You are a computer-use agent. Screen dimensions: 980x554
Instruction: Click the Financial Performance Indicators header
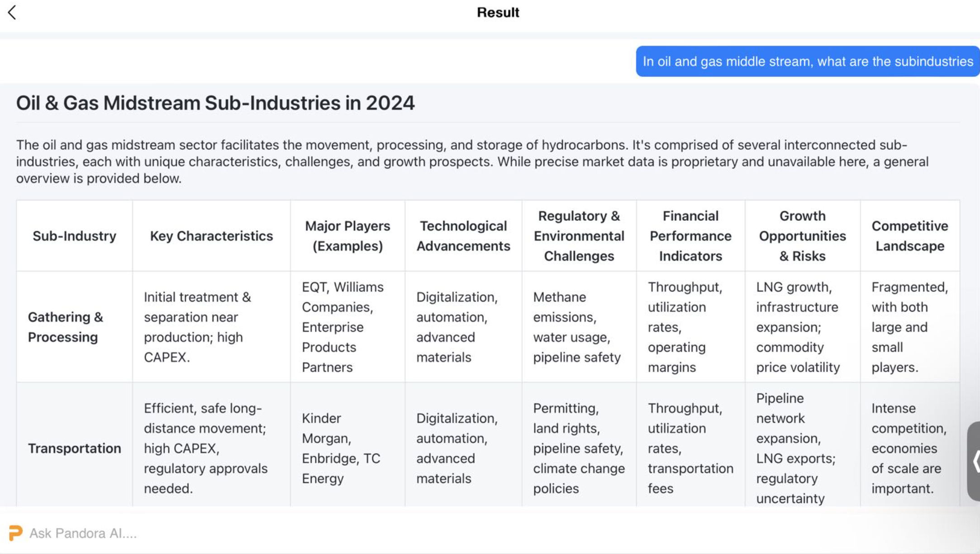point(690,236)
